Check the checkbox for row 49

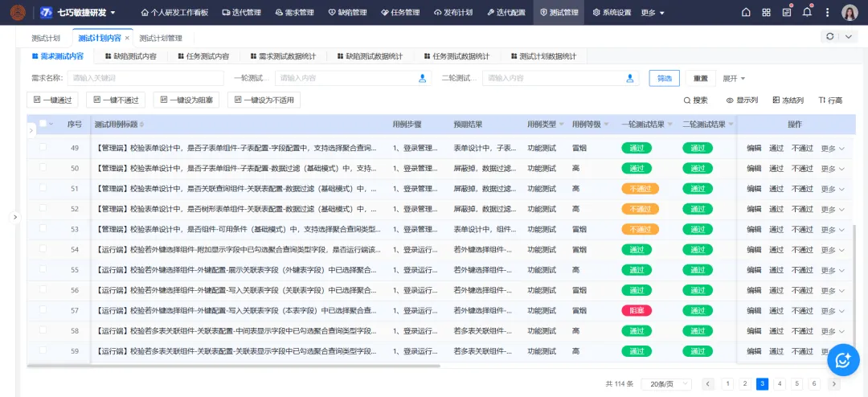click(43, 147)
